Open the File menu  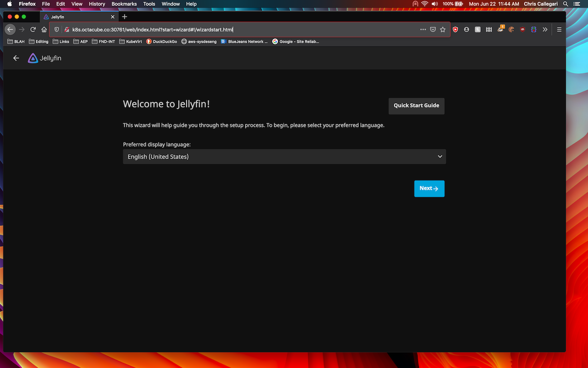click(46, 4)
